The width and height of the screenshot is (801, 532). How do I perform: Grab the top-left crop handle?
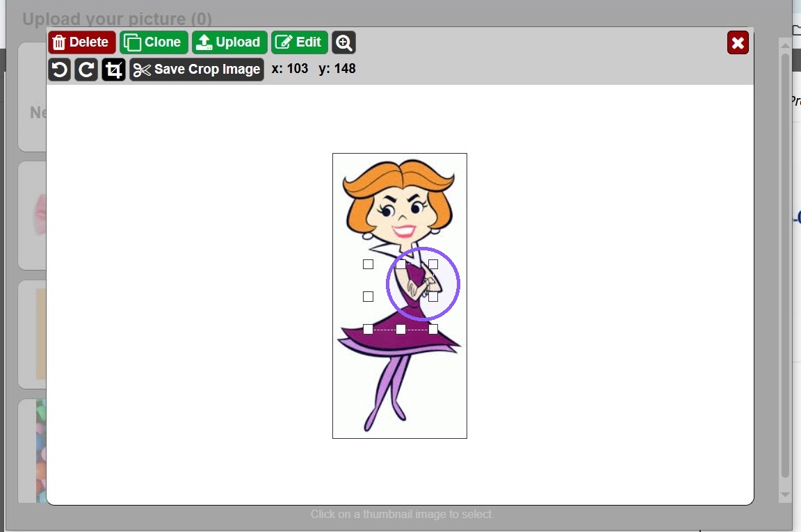pyautogui.click(x=368, y=264)
